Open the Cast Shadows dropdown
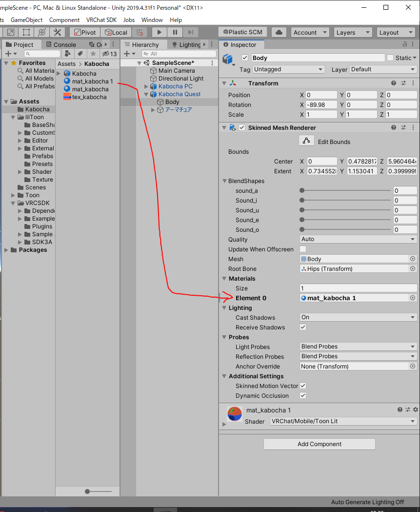This screenshot has height=512, width=420. 358,317
